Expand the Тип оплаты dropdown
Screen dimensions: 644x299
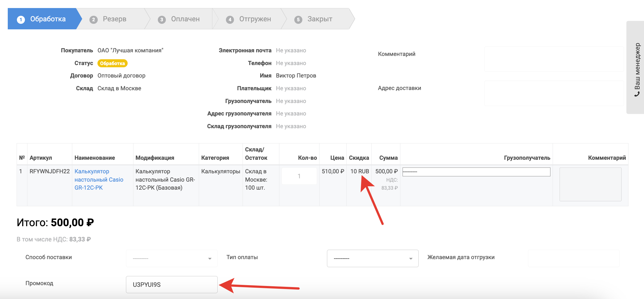click(372, 258)
